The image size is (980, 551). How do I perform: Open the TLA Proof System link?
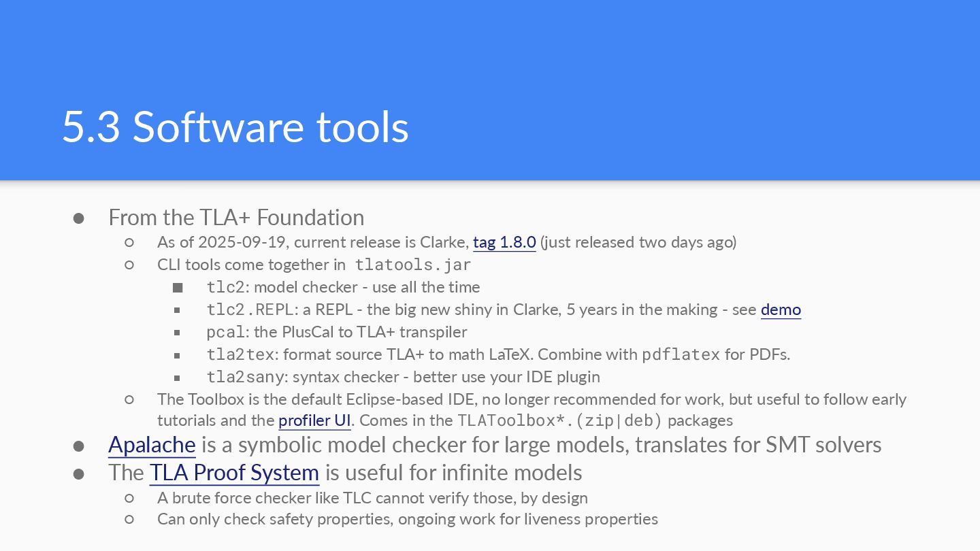[234, 472]
